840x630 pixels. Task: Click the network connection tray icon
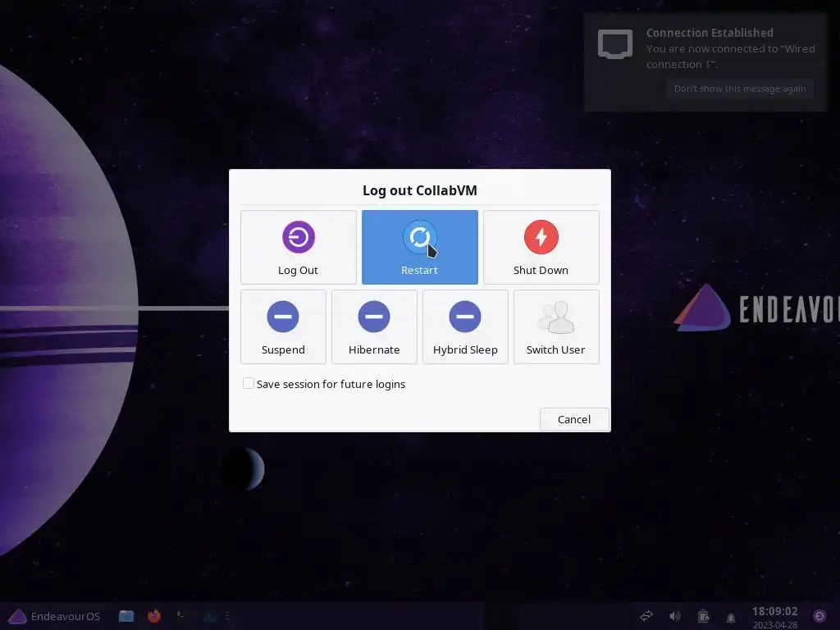tap(646, 616)
